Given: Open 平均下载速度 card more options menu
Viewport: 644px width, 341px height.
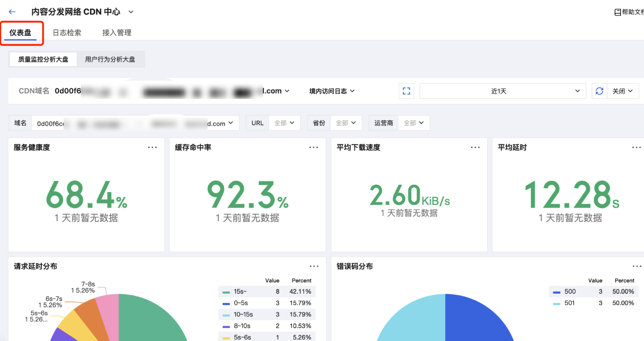Looking at the screenshot, I should (475, 147).
